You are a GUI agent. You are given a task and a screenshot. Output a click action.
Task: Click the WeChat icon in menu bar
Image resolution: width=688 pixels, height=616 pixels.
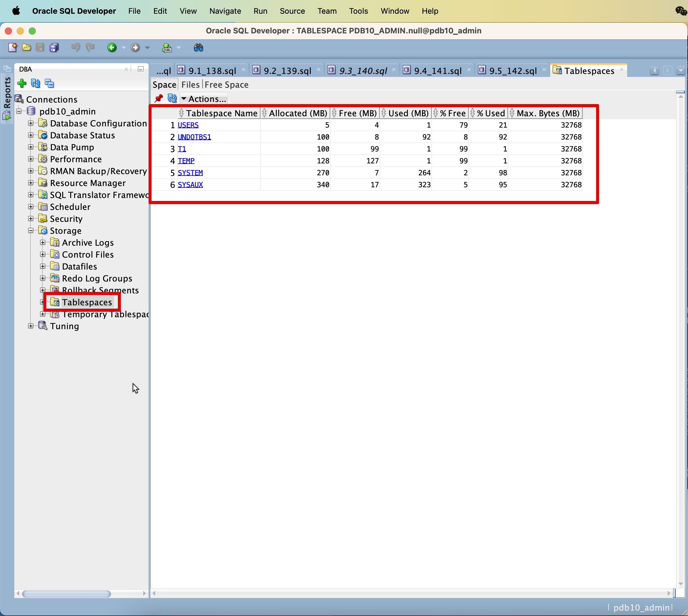coord(681,11)
